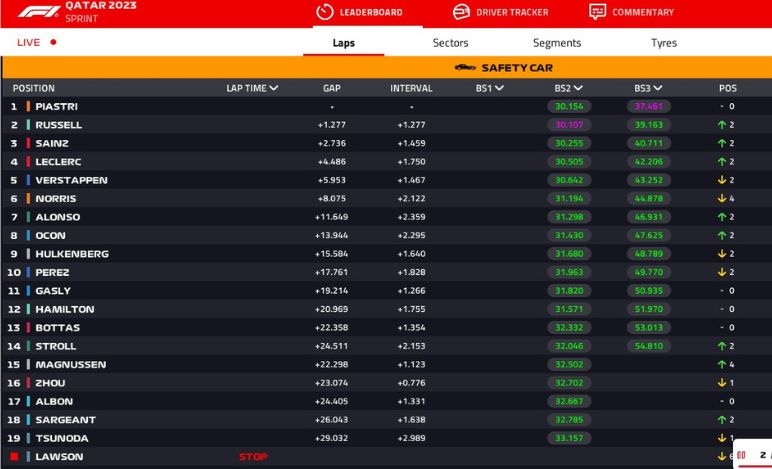Switch to the Sectors tab
Screen dimensions: 772x469
450,43
